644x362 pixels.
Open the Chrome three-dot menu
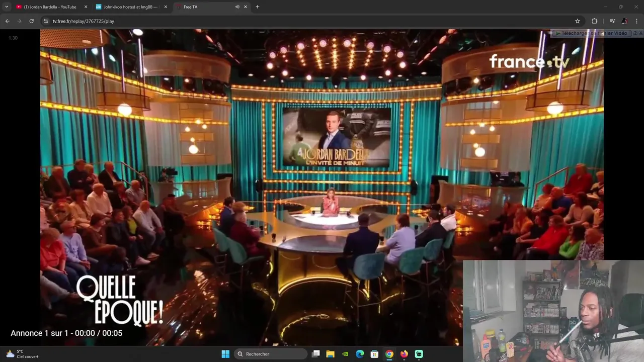(x=637, y=21)
